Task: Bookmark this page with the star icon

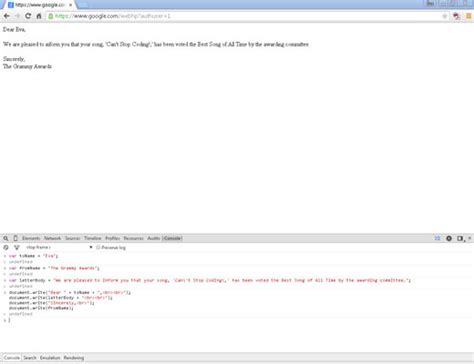Action: coord(444,16)
